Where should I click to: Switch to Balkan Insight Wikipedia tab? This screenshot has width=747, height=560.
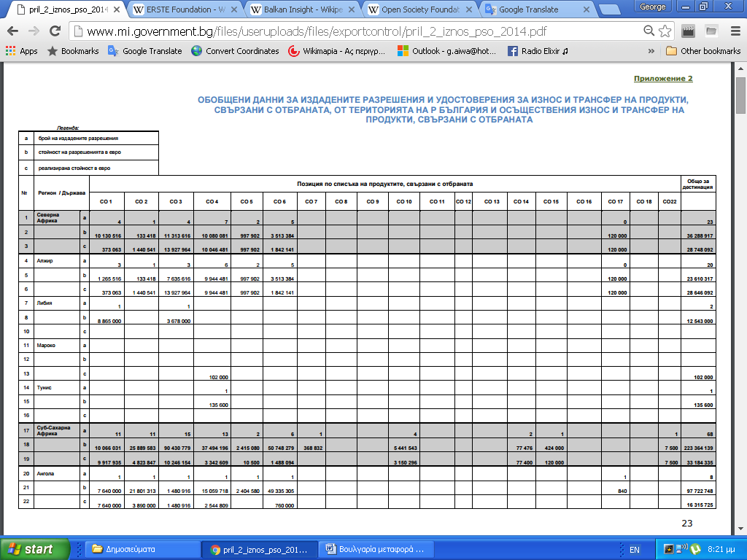[x=301, y=9]
